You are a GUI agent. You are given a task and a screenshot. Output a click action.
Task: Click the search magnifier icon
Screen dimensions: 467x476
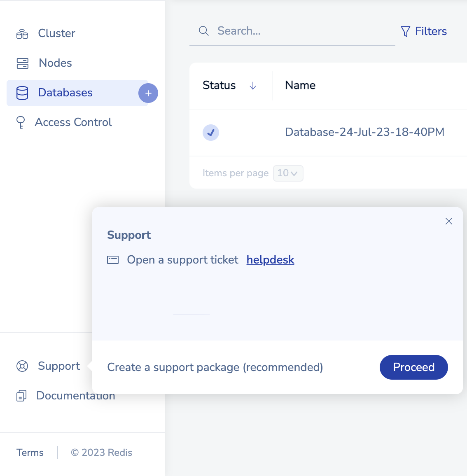(x=204, y=31)
